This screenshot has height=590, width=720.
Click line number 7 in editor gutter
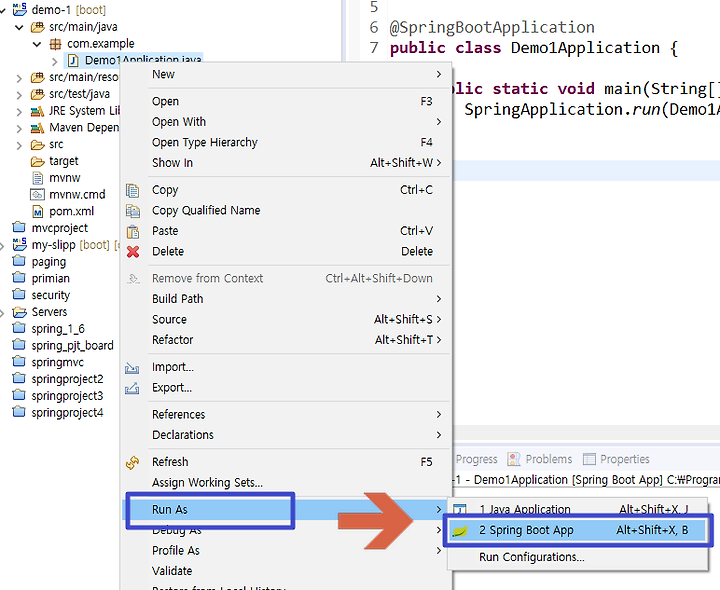coord(374,48)
